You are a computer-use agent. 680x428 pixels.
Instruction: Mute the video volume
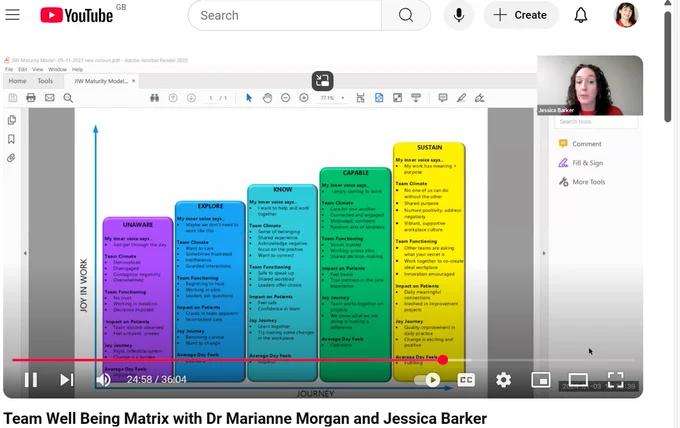click(103, 380)
